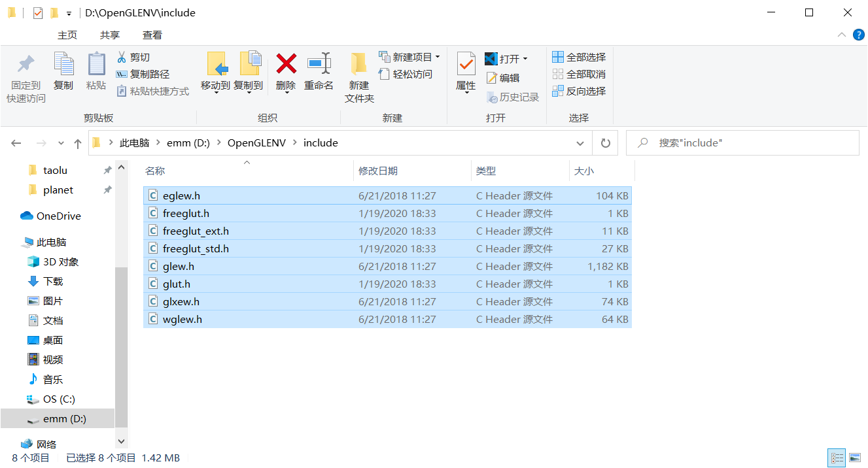Paste items from the clipboard
This screenshot has width=868, height=468.
click(x=96, y=72)
